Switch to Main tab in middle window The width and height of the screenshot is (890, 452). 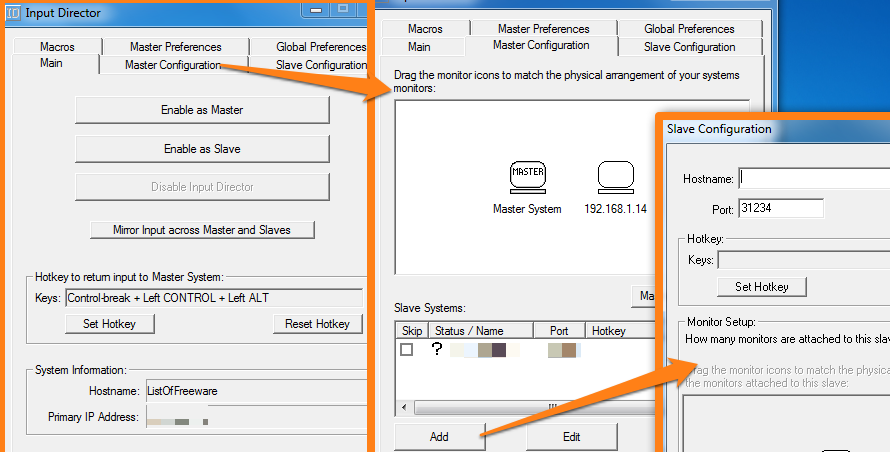(x=419, y=47)
